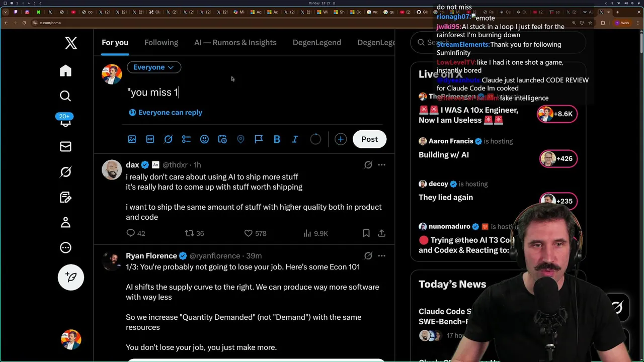Open Messages envelope in sidebar

pos(65,146)
